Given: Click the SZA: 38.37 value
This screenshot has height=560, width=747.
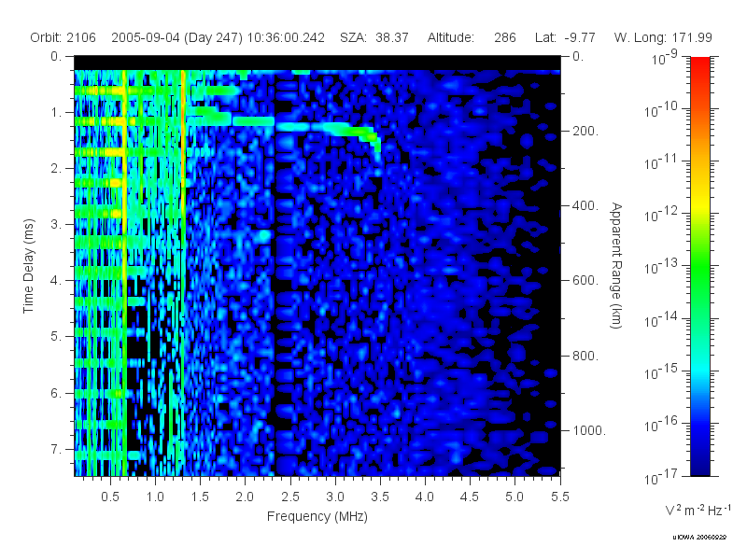Looking at the screenshot, I should click(x=374, y=37).
